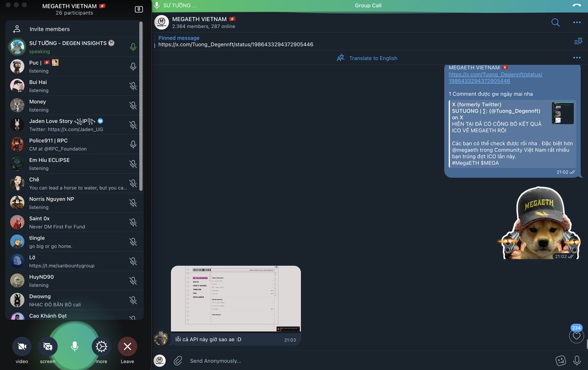Screen dimensions: 588x370
Task: Click the translate icon in the translation bar
Action: 341,58
